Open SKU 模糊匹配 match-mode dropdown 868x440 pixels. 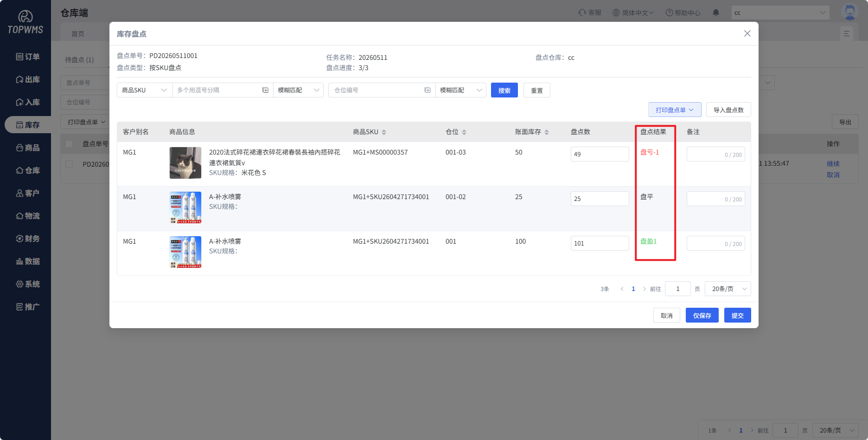[x=298, y=90]
